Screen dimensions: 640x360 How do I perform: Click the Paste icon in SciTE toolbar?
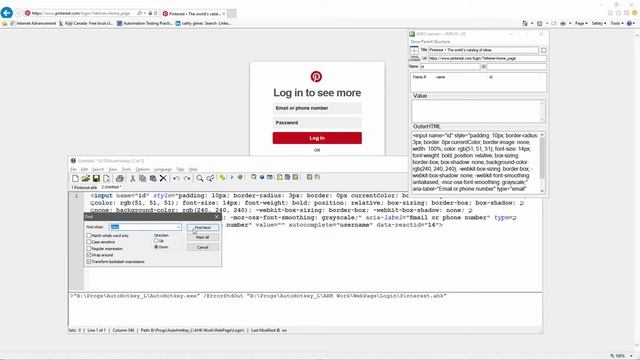(x=153, y=178)
